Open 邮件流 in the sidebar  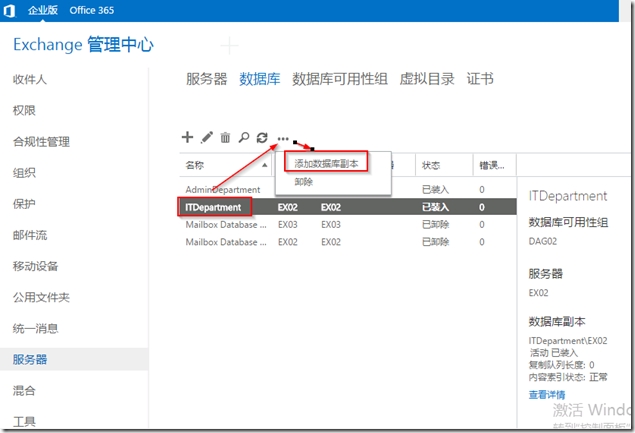pos(30,235)
